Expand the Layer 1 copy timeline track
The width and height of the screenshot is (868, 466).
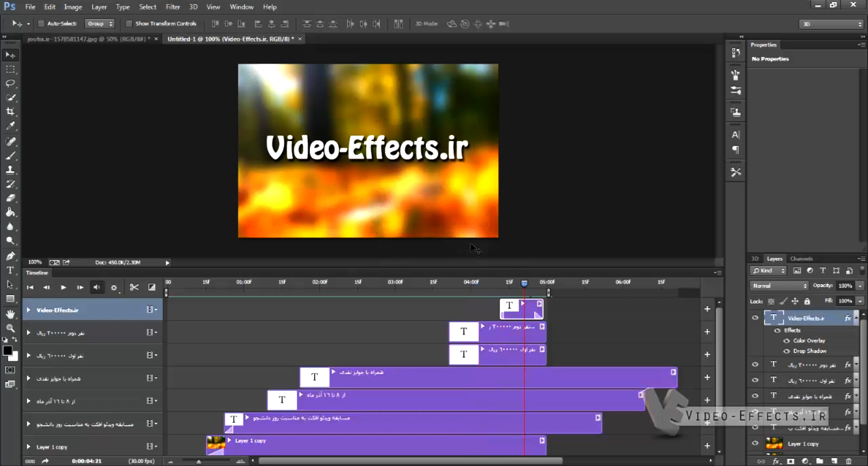pos(28,446)
